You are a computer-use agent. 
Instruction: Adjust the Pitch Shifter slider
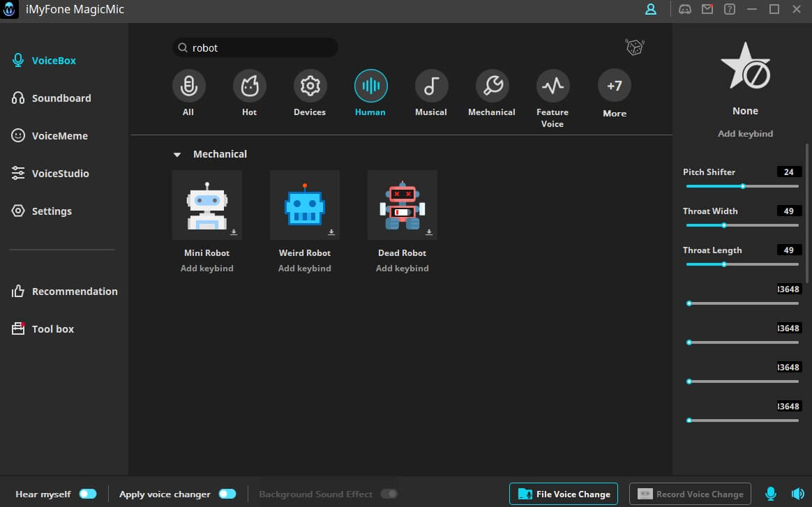[742, 186]
